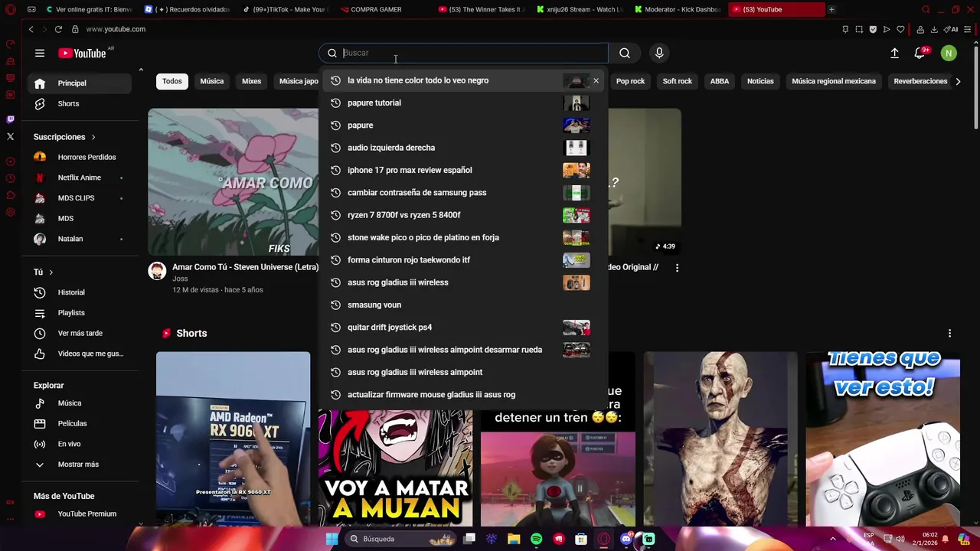Open the notifications bell
Screen dimensions: 980x551
[920, 53]
